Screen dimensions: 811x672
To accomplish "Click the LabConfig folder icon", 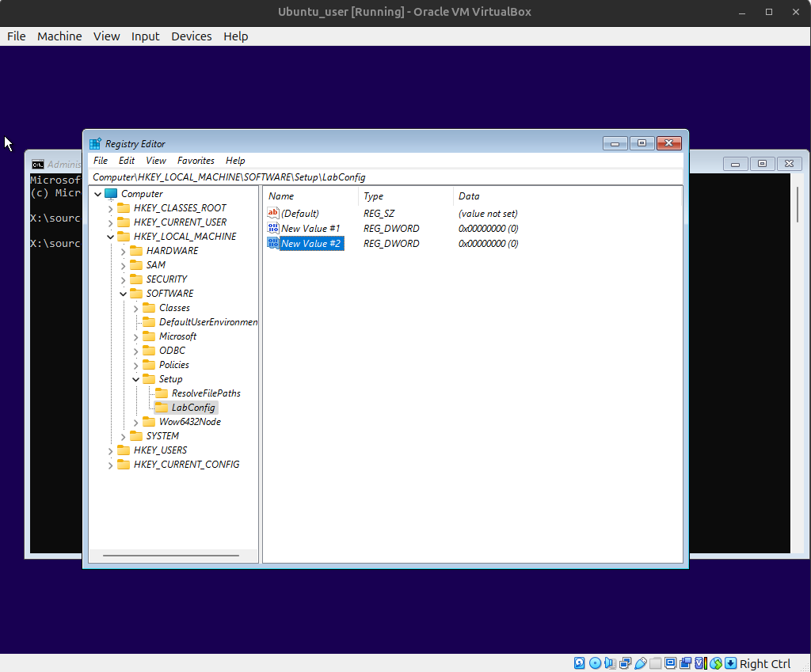I will tap(162, 408).
